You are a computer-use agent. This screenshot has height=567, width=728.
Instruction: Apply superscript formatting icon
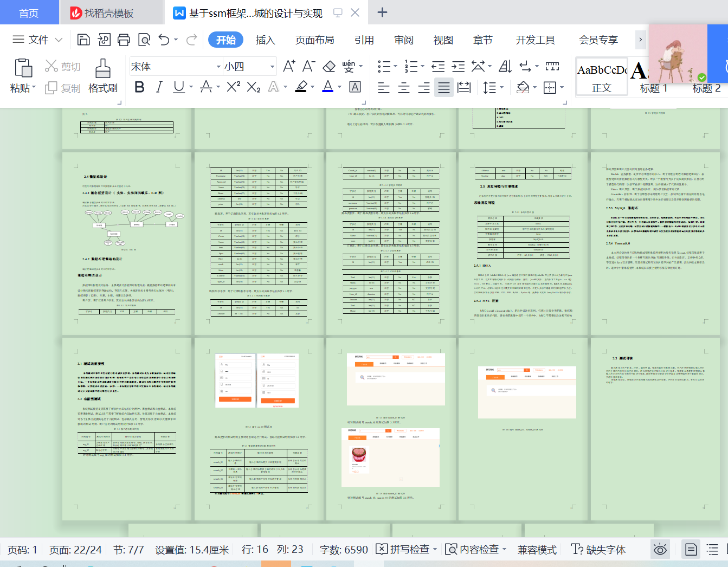234,87
